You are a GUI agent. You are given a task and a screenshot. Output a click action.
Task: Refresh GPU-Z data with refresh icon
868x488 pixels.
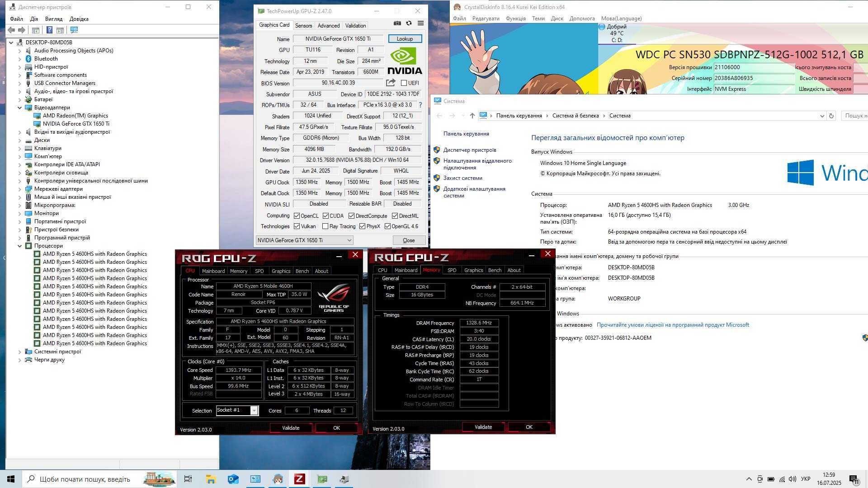(409, 23)
